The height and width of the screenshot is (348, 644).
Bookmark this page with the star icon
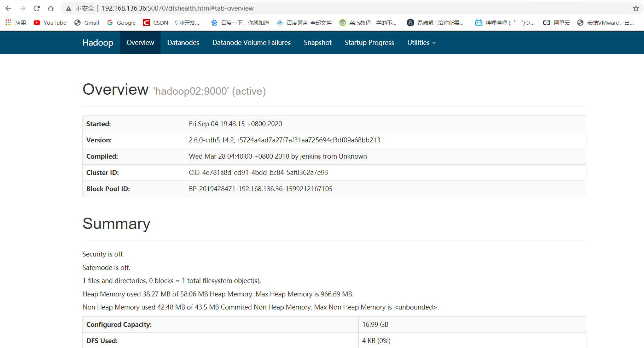(x=636, y=8)
